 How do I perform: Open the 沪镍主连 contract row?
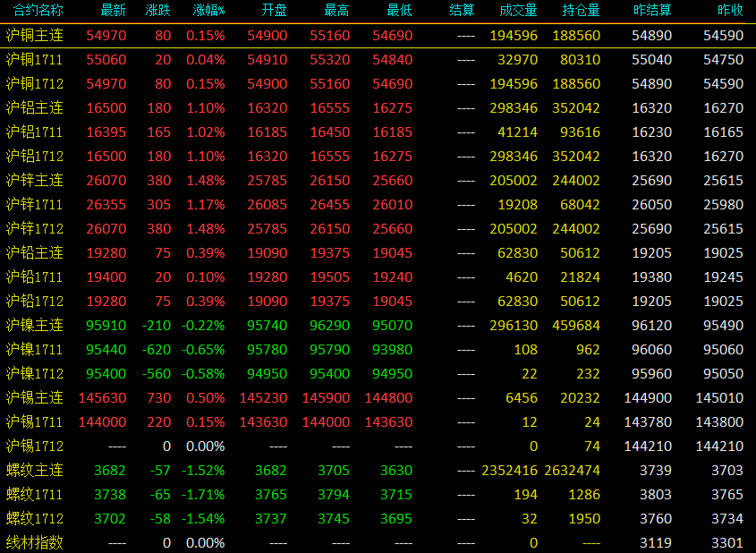click(378, 326)
